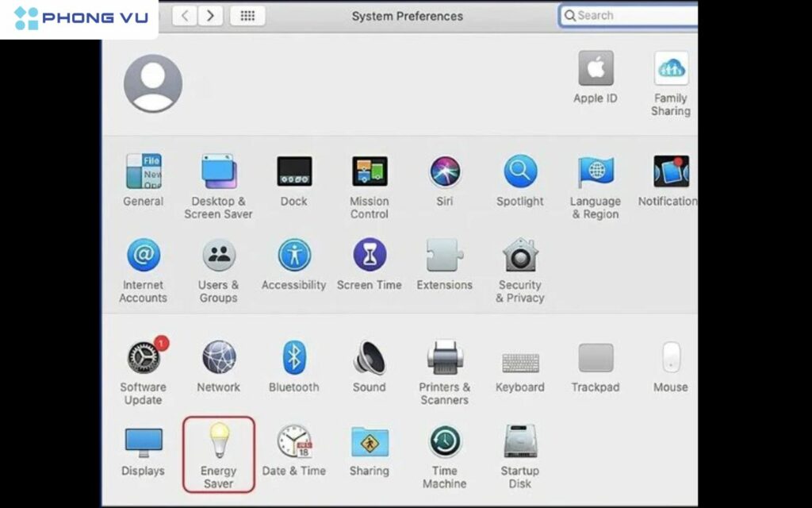The image size is (812, 508).
Task: Click the forward navigation arrow
Action: [210, 15]
